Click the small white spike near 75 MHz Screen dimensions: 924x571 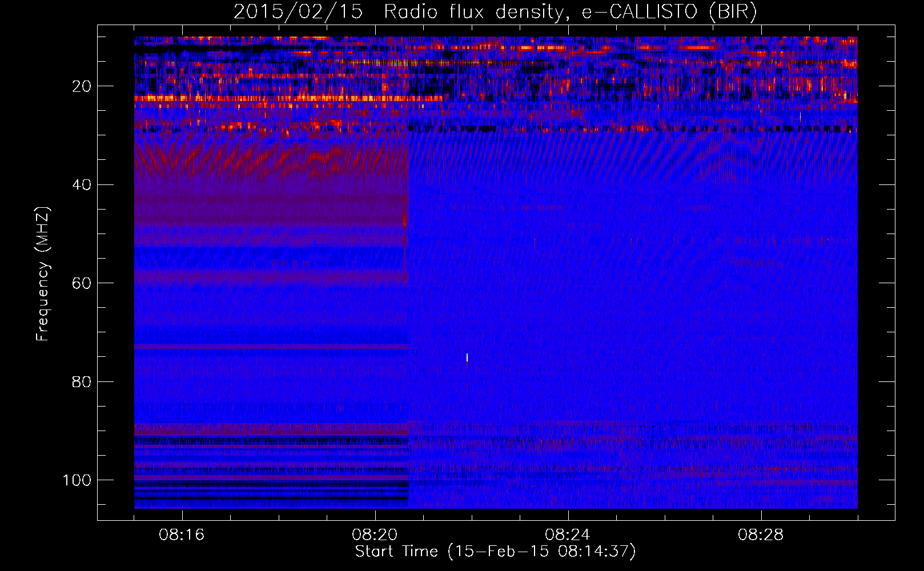467,358
